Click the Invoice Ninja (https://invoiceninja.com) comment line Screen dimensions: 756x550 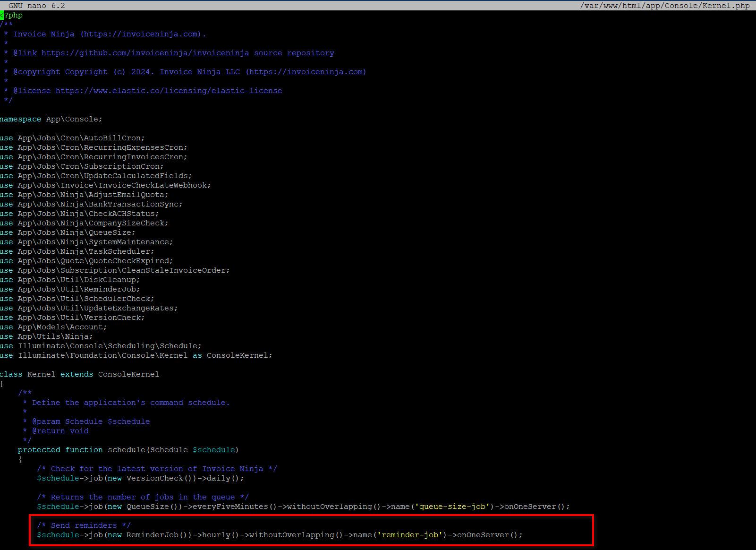point(105,34)
